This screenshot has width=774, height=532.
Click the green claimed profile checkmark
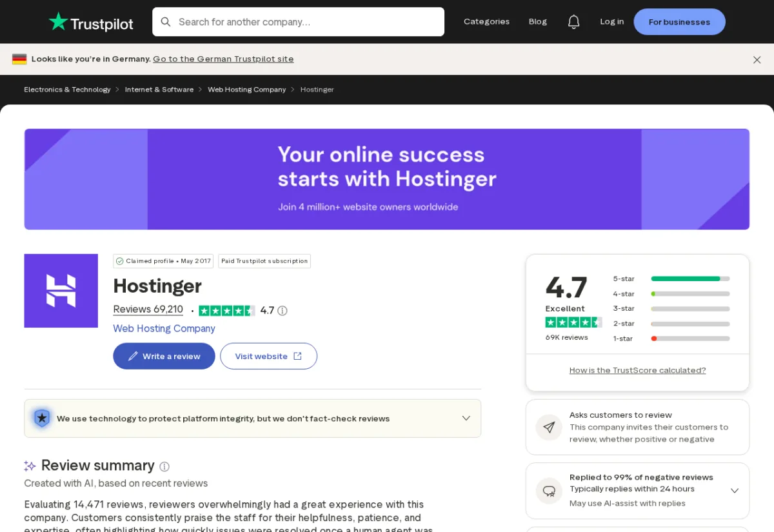(x=120, y=261)
